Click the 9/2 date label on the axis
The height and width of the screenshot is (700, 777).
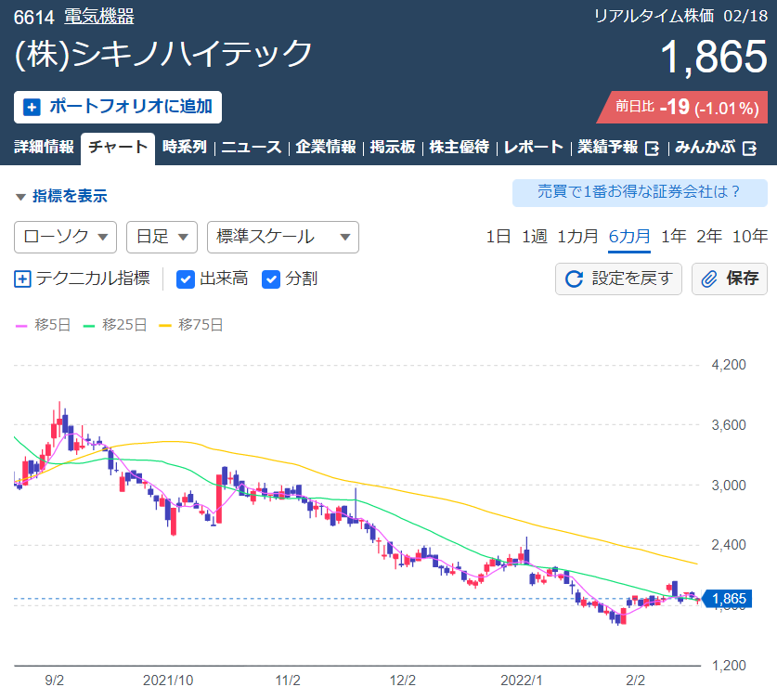tap(54, 681)
